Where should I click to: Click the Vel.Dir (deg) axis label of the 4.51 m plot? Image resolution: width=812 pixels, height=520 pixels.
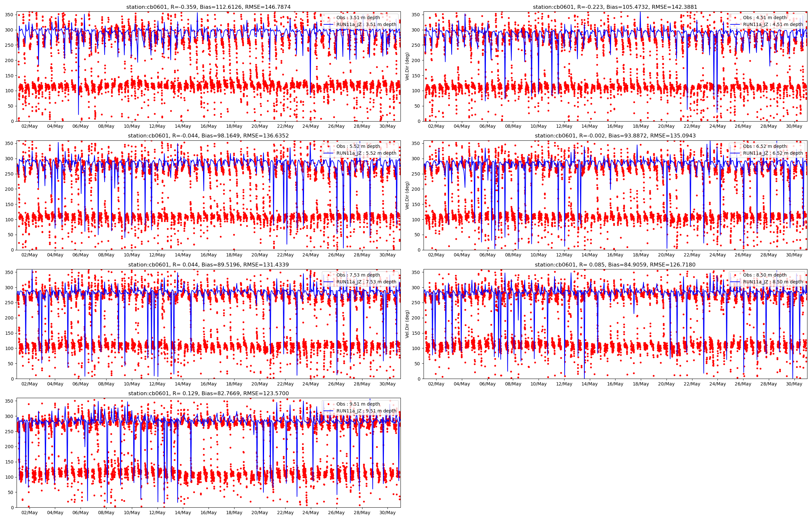tap(407, 66)
